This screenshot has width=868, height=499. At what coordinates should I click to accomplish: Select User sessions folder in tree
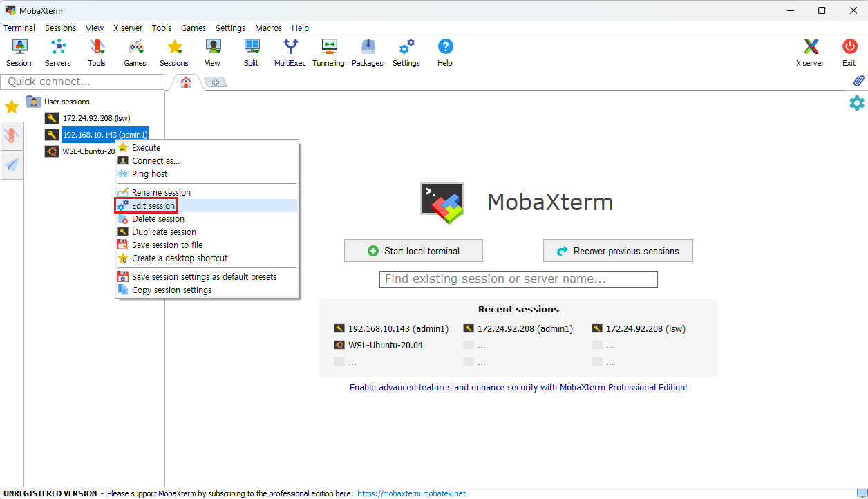(x=59, y=102)
